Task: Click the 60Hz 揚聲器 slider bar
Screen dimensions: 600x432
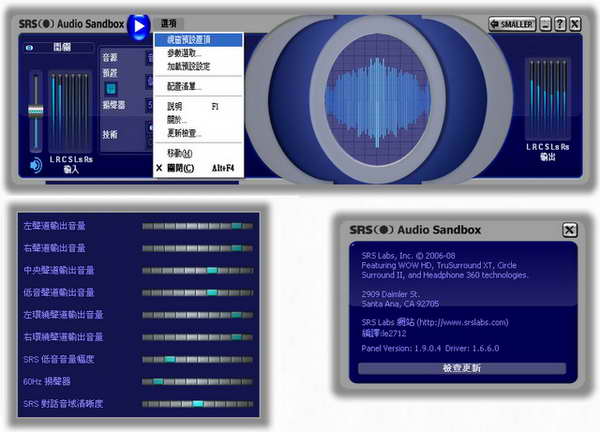Action: pos(197,381)
